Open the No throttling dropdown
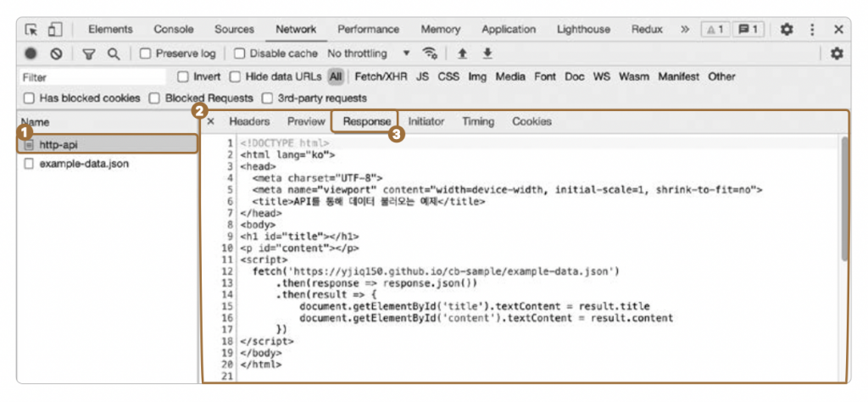The image size is (868, 402). (x=369, y=53)
